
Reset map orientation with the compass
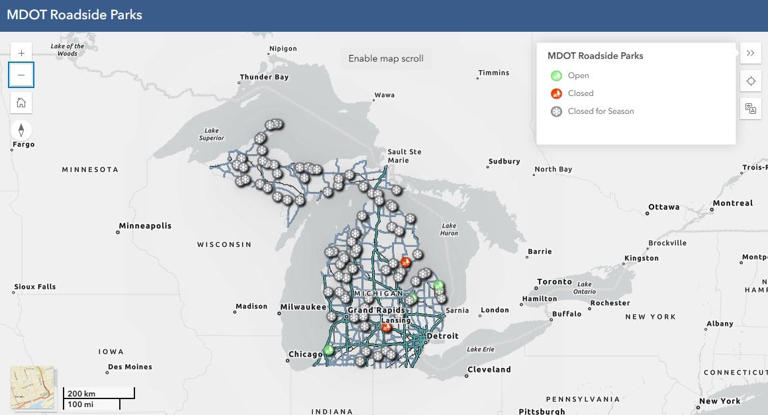pos(21,130)
